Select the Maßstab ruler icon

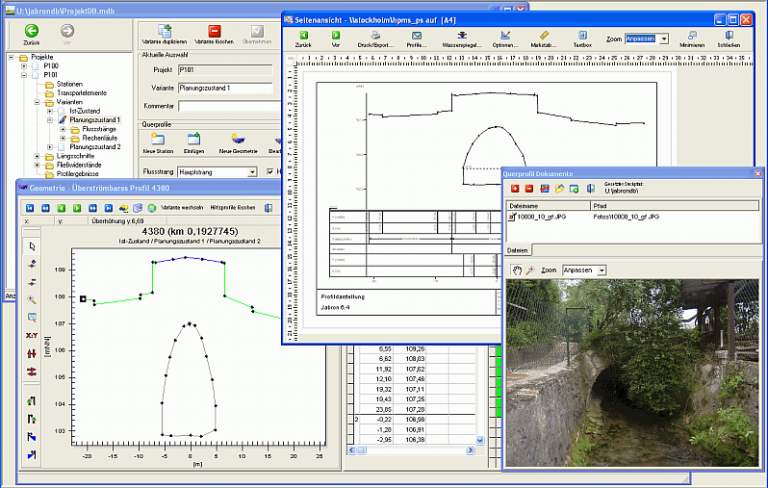click(x=544, y=37)
